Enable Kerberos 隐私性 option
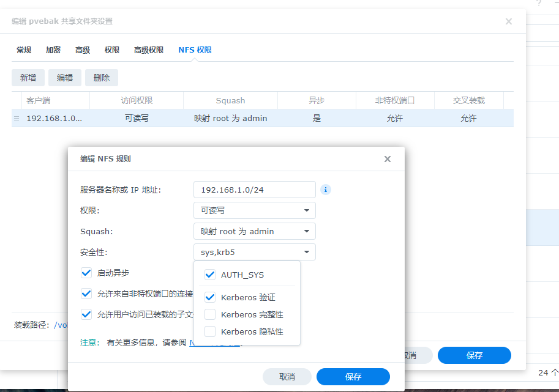 click(x=210, y=331)
